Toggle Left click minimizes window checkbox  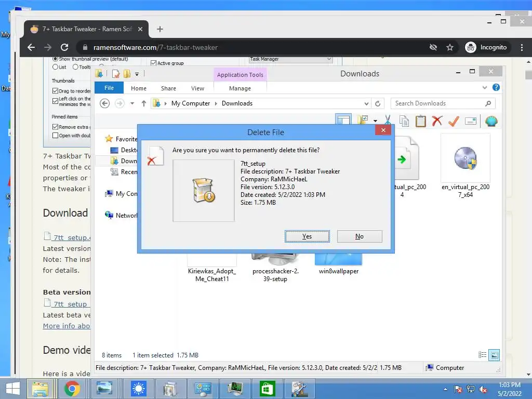(x=55, y=101)
